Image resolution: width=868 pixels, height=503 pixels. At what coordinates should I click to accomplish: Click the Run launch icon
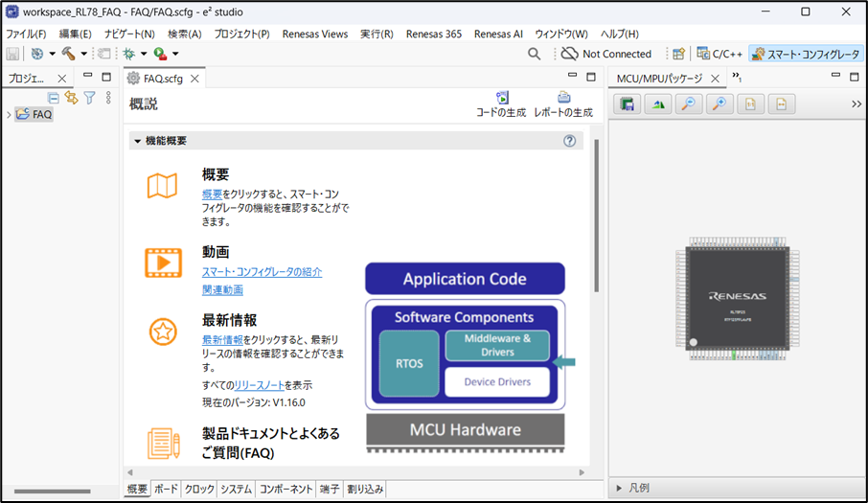tap(160, 54)
